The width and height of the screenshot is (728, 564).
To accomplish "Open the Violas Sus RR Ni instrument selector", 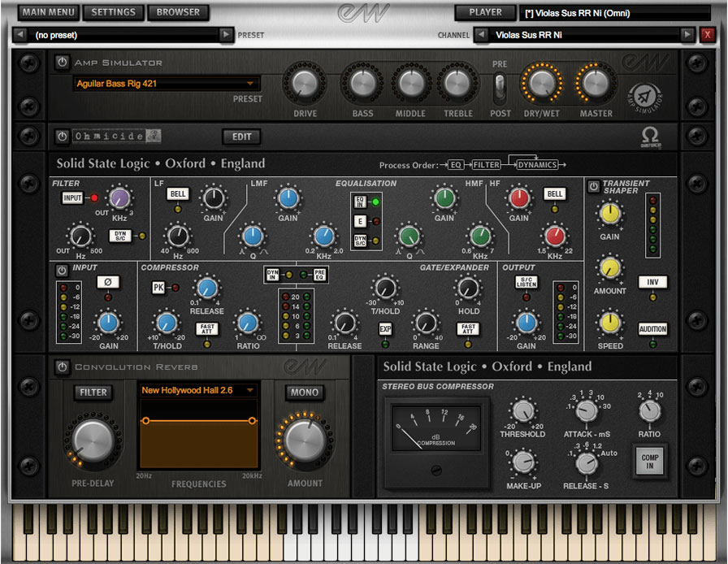I will tap(615, 13).
